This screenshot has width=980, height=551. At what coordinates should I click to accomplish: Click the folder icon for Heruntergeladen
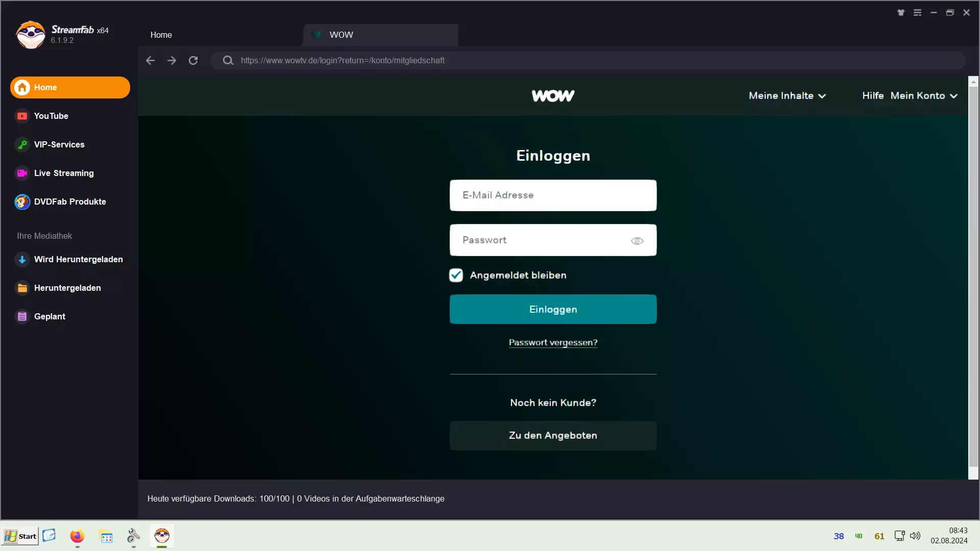[22, 288]
